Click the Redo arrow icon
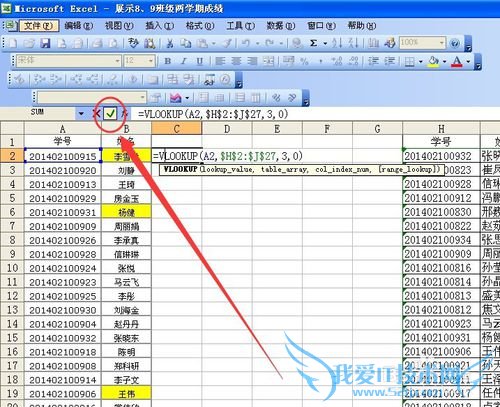The image size is (500, 407). coord(269,43)
